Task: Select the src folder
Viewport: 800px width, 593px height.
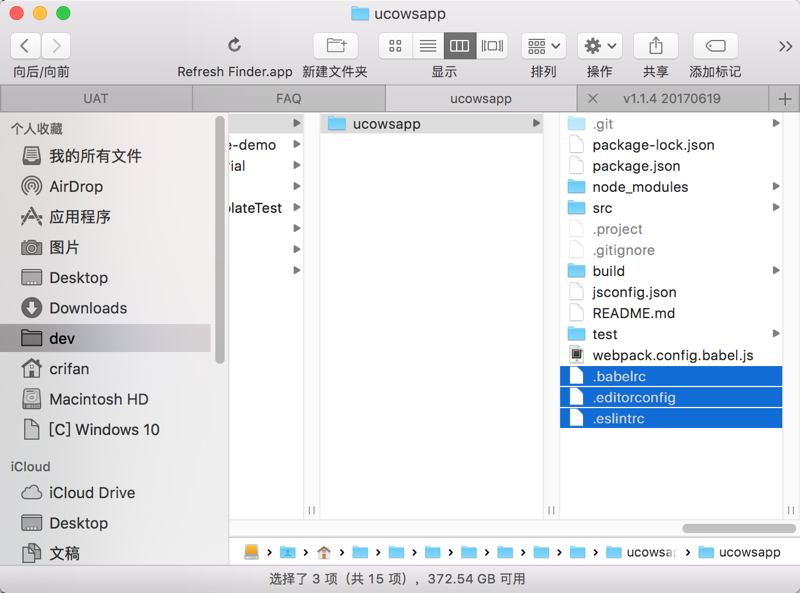Action: pos(671,208)
